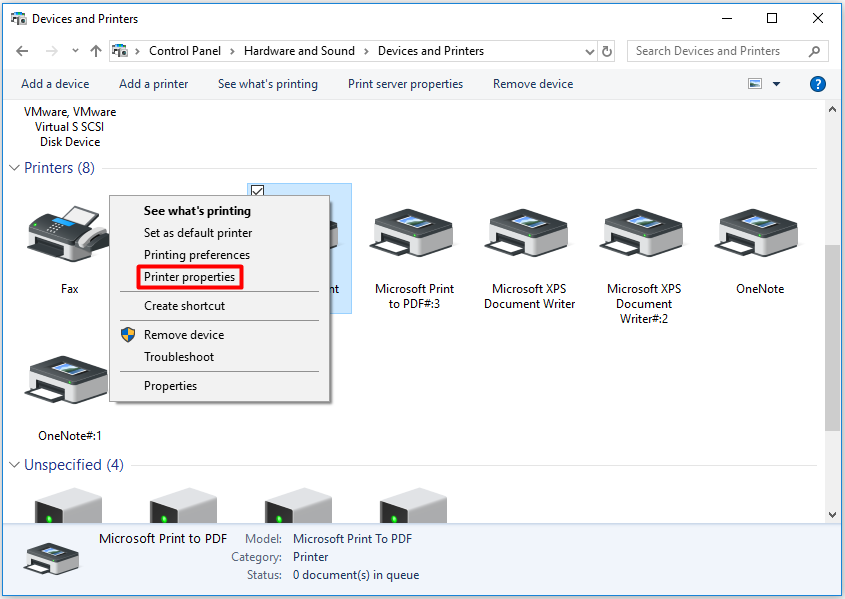Click the Devices and Printers title bar icon
This screenshot has width=845, height=599.
click(19, 19)
